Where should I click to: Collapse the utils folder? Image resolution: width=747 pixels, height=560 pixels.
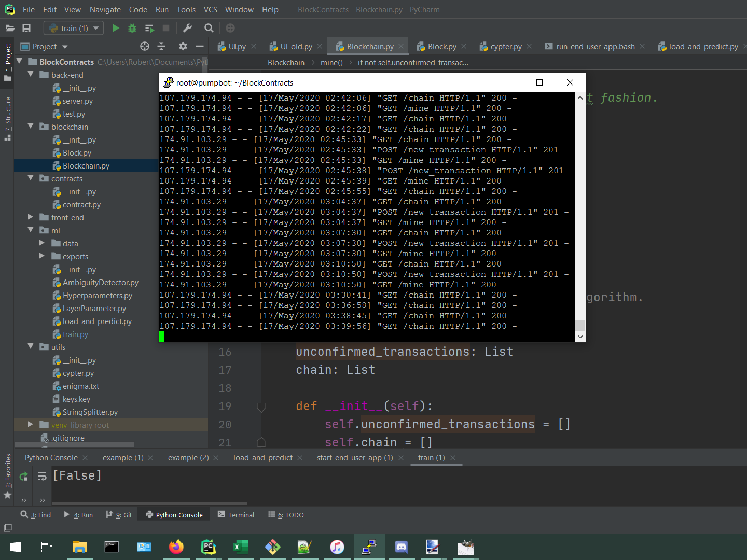(31, 347)
